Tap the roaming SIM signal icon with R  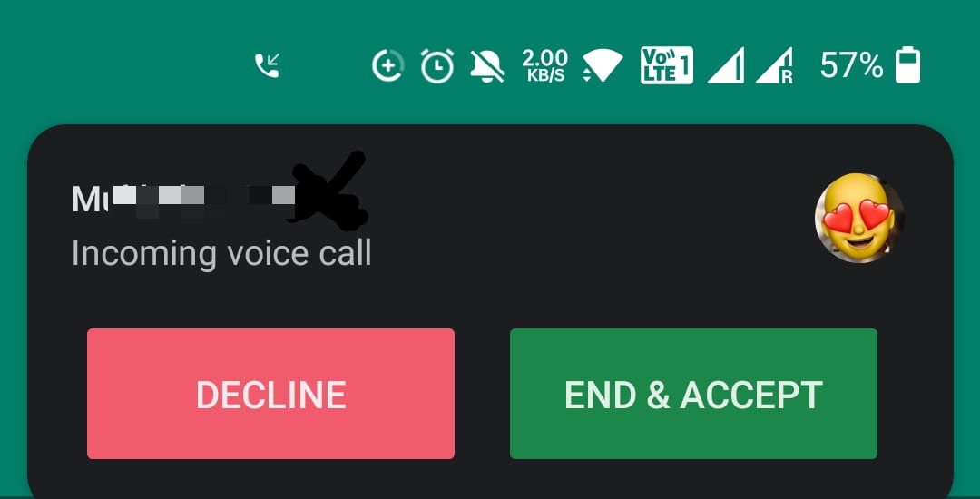774,65
